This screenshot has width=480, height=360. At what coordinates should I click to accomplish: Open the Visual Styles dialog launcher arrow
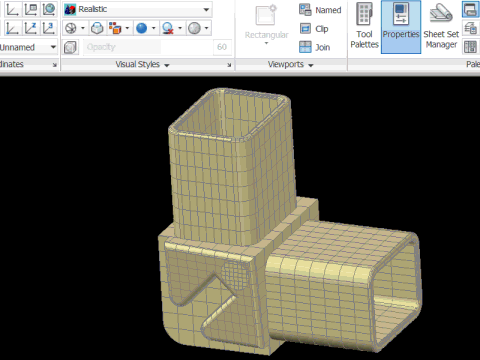[x=229, y=65]
